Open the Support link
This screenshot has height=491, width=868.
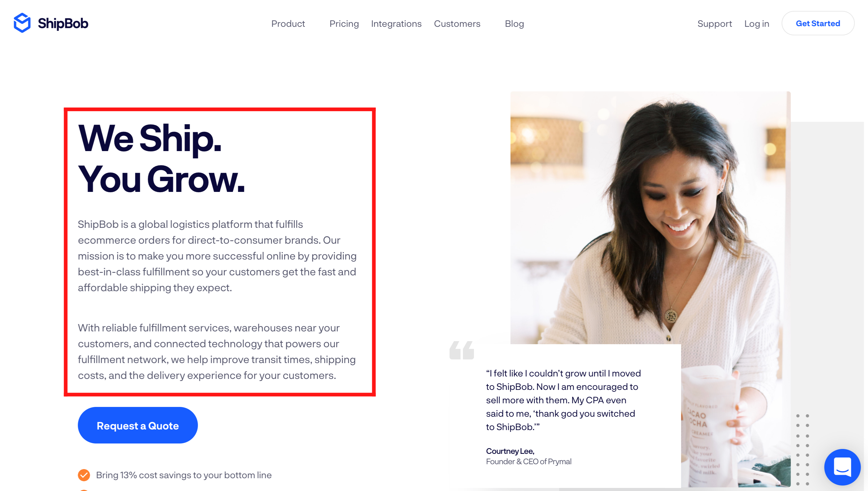coord(714,24)
